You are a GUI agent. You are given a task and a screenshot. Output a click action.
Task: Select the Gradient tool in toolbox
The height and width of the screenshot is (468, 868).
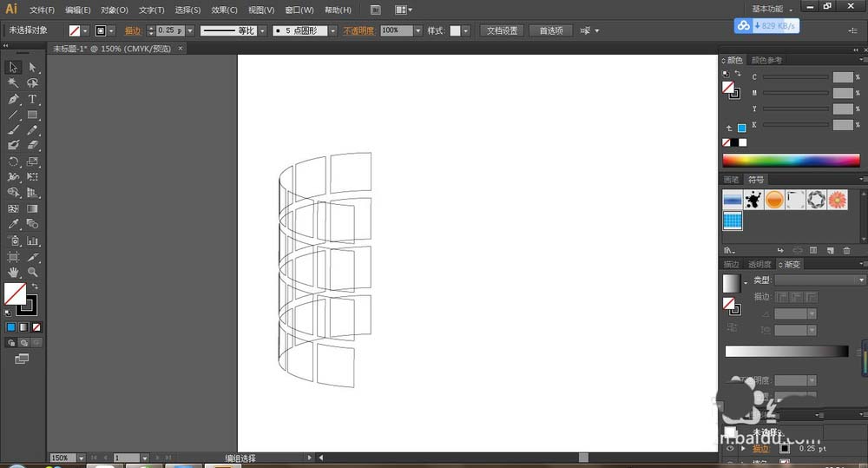point(33,208)
